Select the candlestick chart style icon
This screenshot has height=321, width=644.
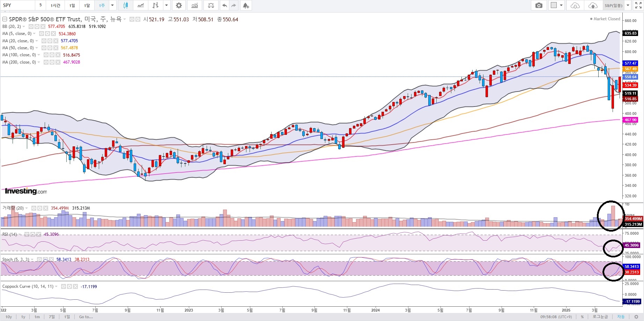(x=126, y=5)
